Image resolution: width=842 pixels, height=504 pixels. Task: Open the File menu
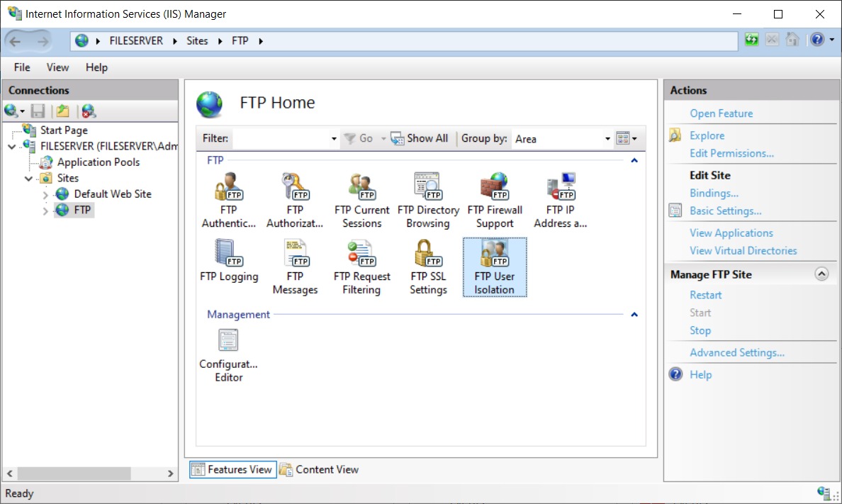pos(22,67)
